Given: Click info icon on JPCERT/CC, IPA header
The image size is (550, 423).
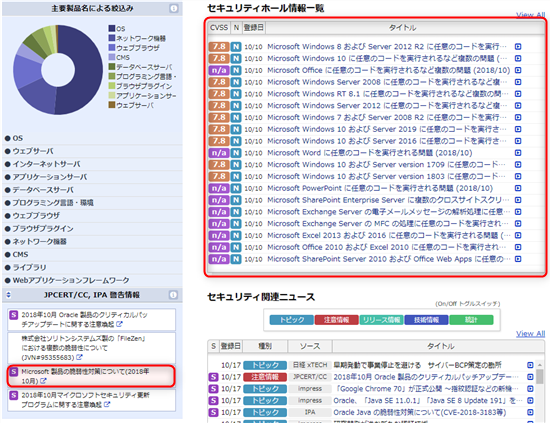Looking at the screenshot, I should 173,295.
